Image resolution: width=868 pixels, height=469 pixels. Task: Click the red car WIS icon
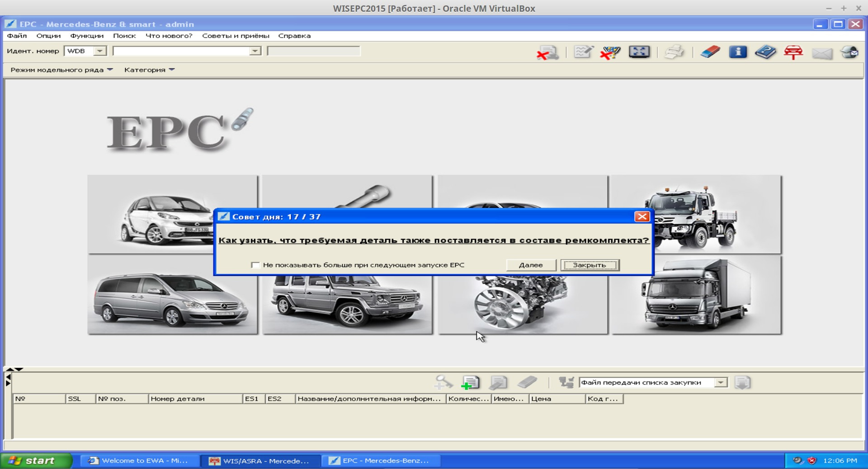[x=793, y=52]
